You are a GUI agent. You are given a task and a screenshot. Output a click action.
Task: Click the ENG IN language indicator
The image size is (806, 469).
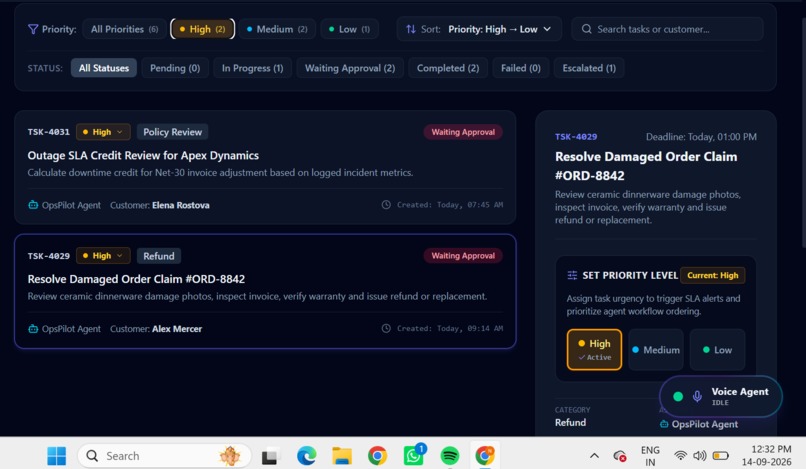(650, 456)
